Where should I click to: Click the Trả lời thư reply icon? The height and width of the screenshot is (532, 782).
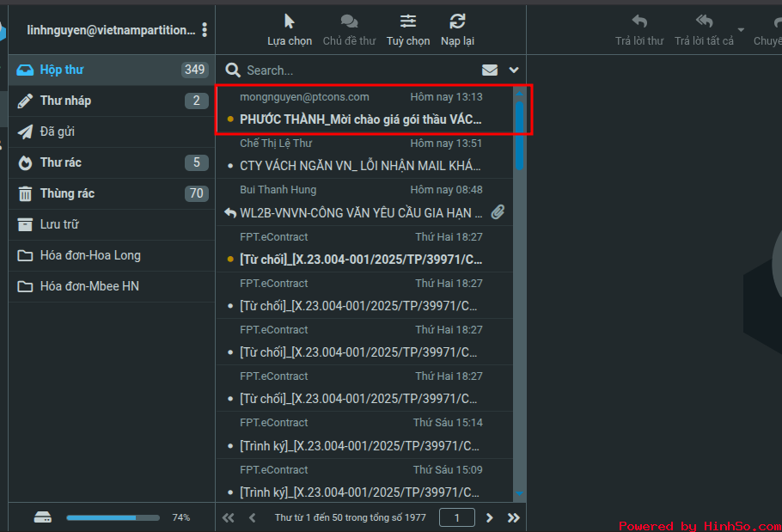pyautogui.click(x=639, y=21)
